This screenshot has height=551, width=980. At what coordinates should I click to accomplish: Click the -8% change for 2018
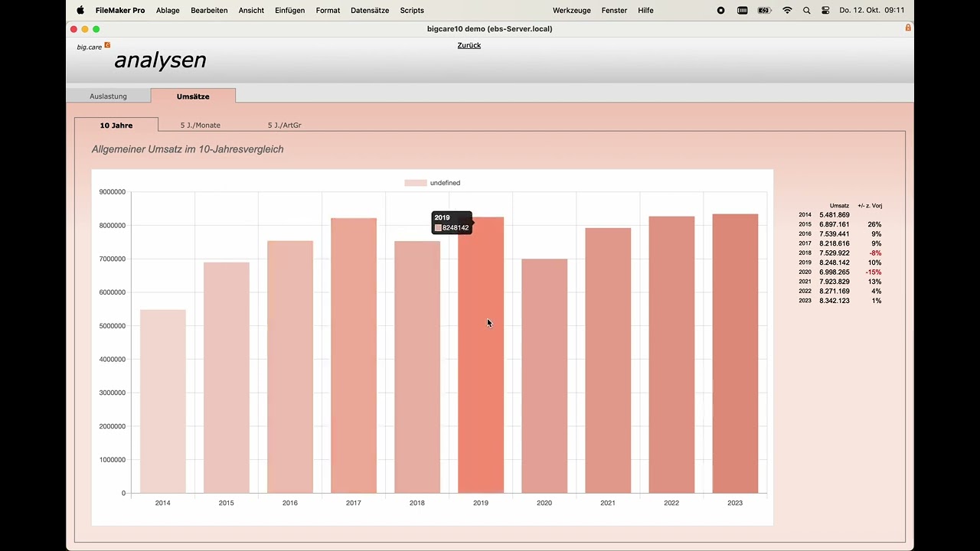pyautogui.click(x=875, y=253)
